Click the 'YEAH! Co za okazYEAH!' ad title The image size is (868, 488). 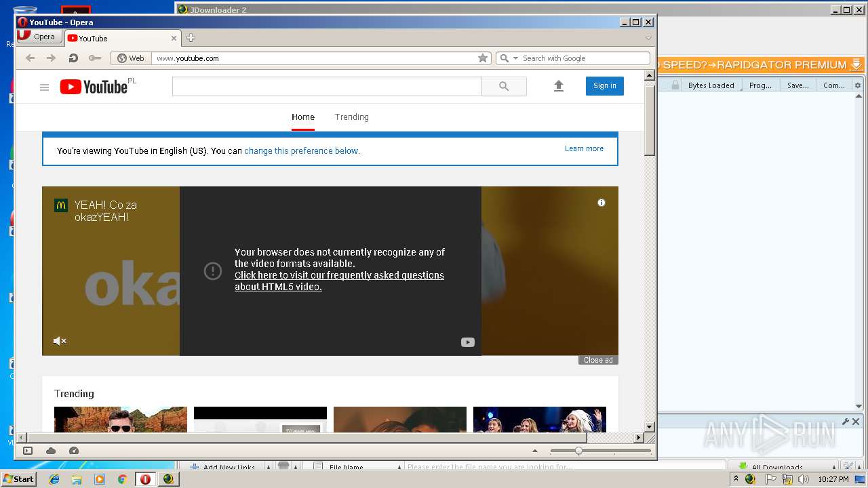(x=105, y=211)
